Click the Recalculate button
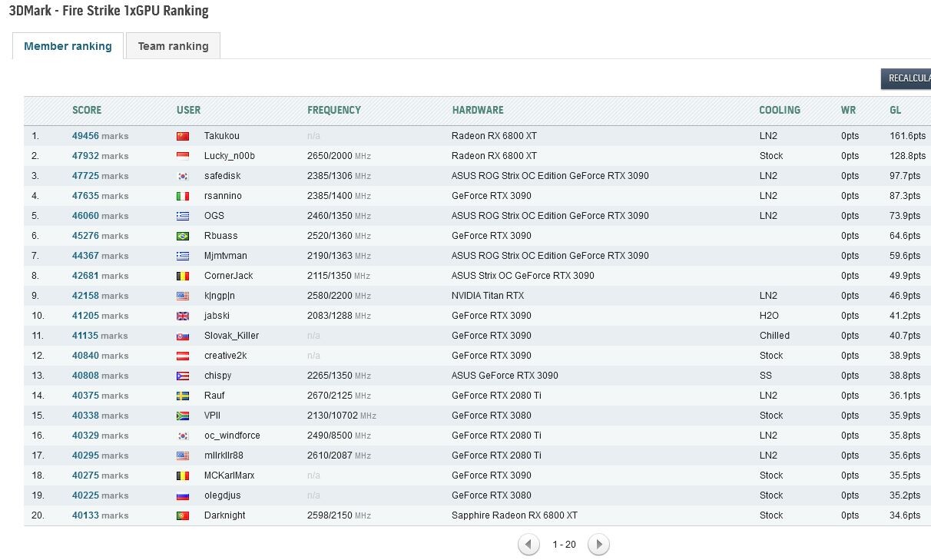The height and width of the screenshot is (560, 931). (x=906, y=78)
